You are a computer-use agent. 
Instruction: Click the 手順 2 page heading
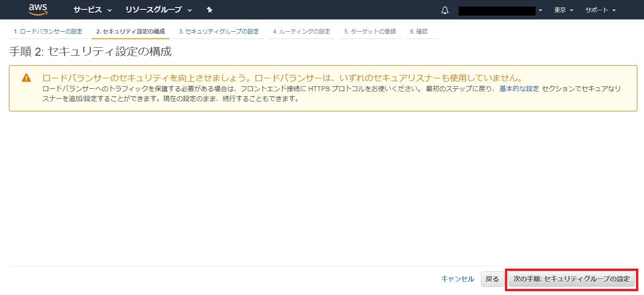click(x=90, y=51)
